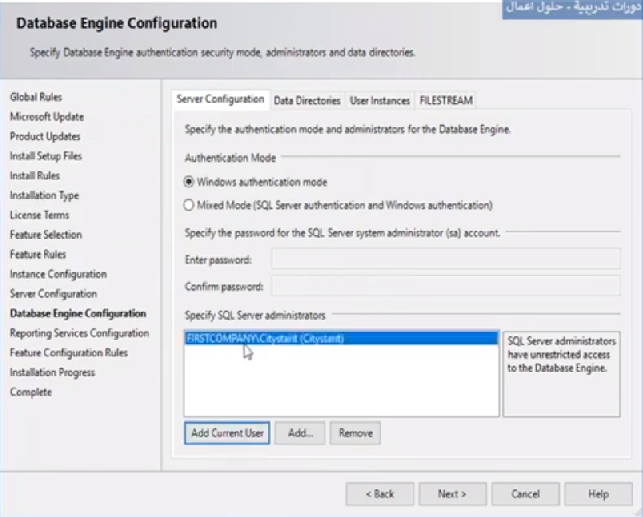This screenshot has height=517, width=643.
Task: Click the SQL Server administrators description box
Action: (x=561, y=374)
